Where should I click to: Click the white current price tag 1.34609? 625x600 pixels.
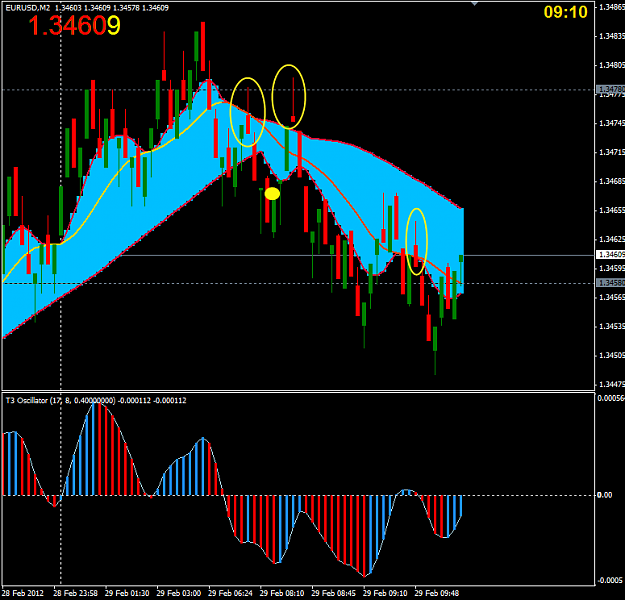click(x=610, y=254)
